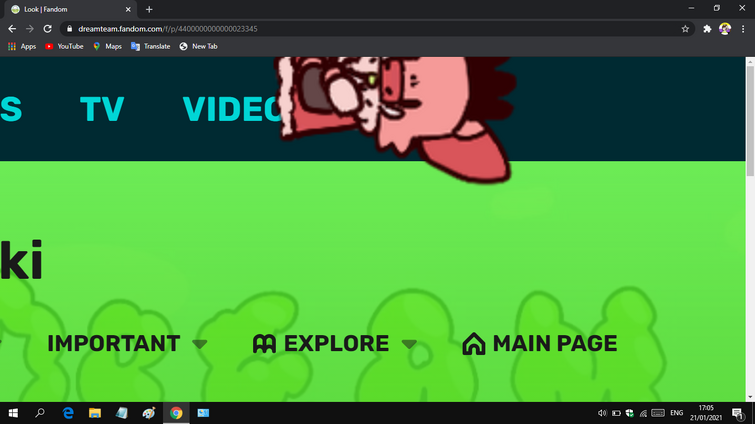
Task: Open the Chrome profile avatar
Action: [x=725, y=29]
